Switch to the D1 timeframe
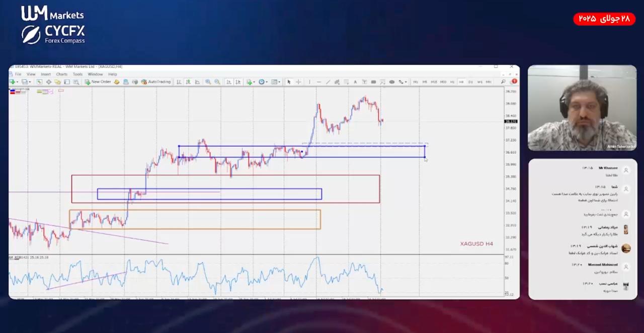The width and height of the screenshot is (644, 333). coord(470,82)
